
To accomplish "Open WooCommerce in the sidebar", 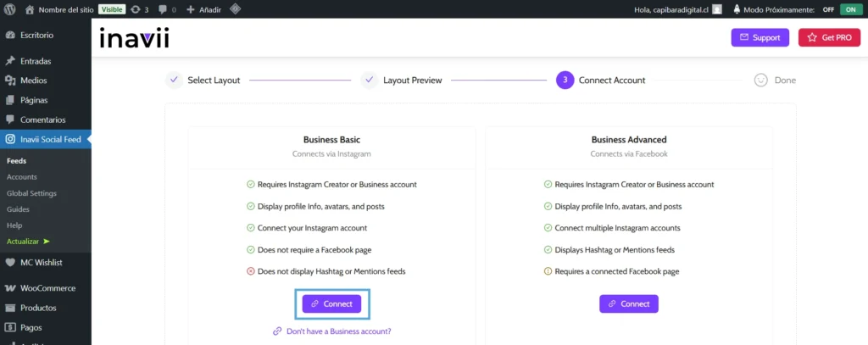I will click(x=47, y=288).
